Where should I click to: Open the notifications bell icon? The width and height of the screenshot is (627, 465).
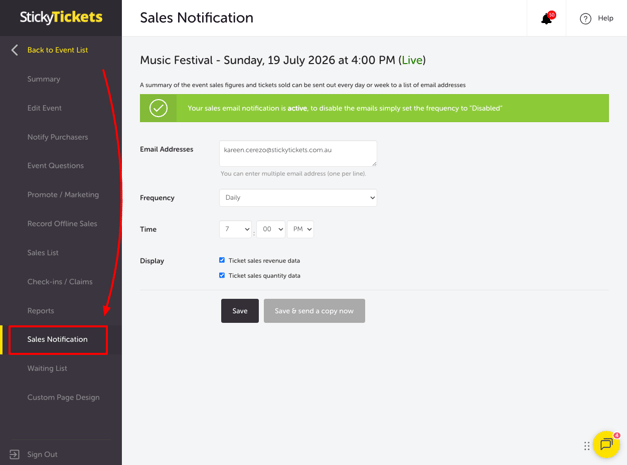tap(546, 18)
